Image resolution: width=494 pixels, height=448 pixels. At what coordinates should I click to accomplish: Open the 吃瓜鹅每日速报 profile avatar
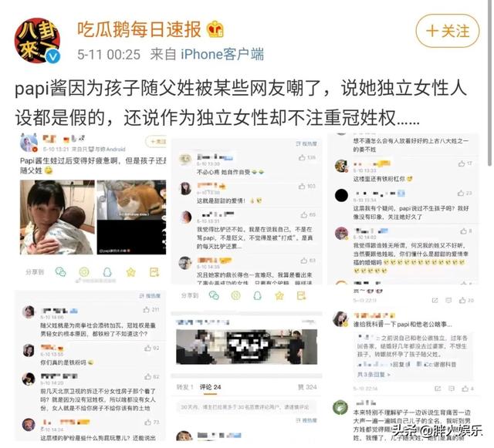37,39
